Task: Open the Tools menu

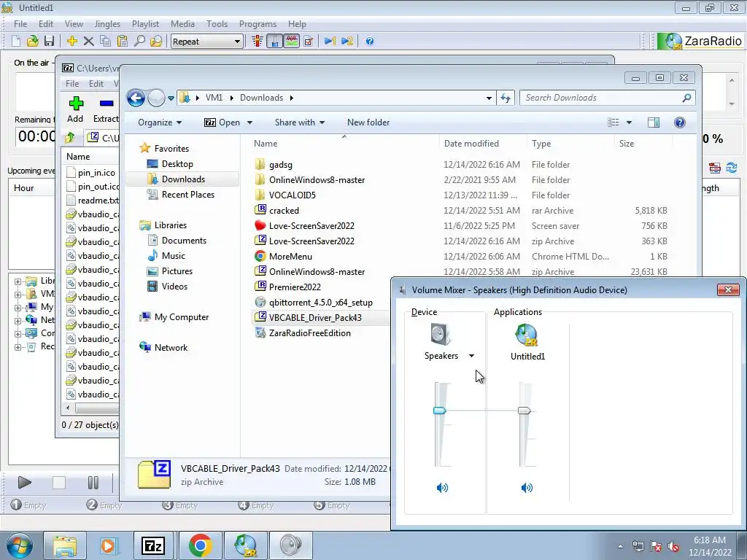Action: click(x=217, y=24)
